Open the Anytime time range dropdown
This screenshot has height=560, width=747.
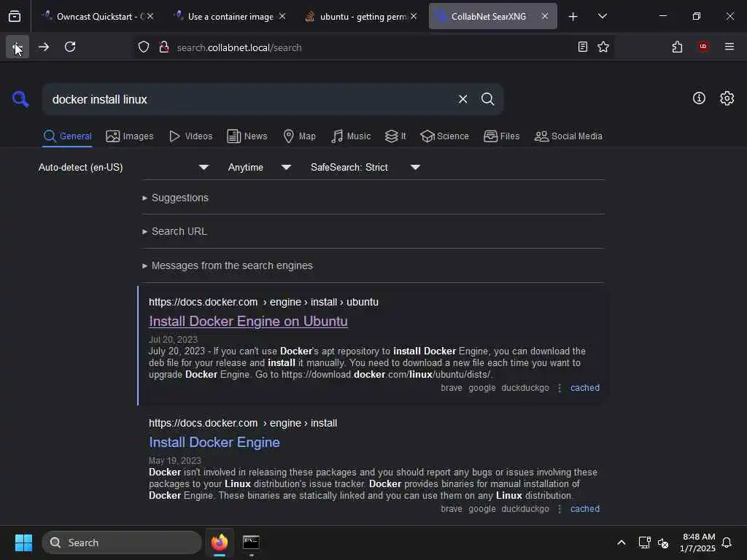[259, 167]
